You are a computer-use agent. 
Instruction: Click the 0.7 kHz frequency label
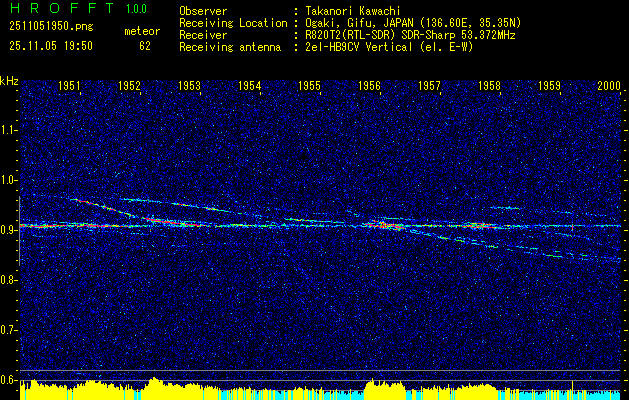9,330
